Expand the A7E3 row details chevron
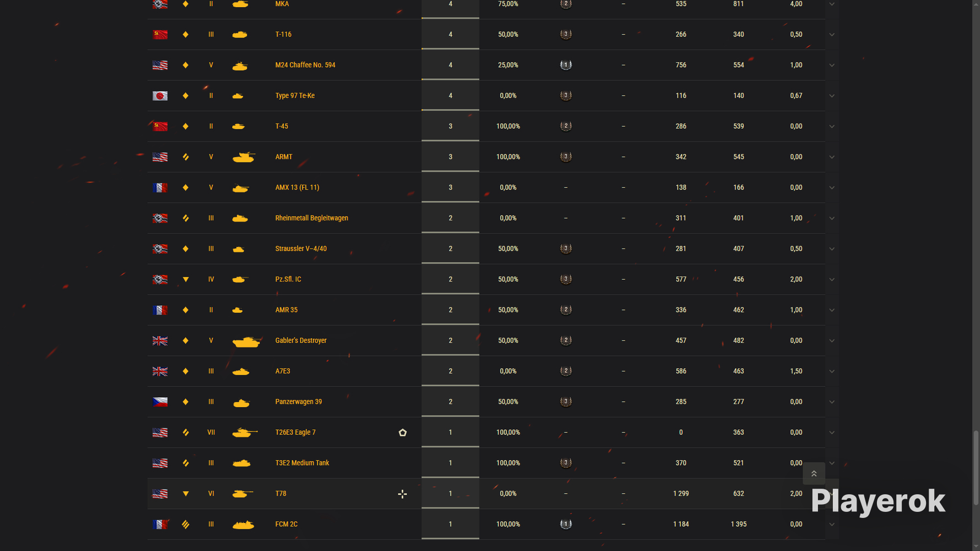The image size is (980, 551). (832, 371)
